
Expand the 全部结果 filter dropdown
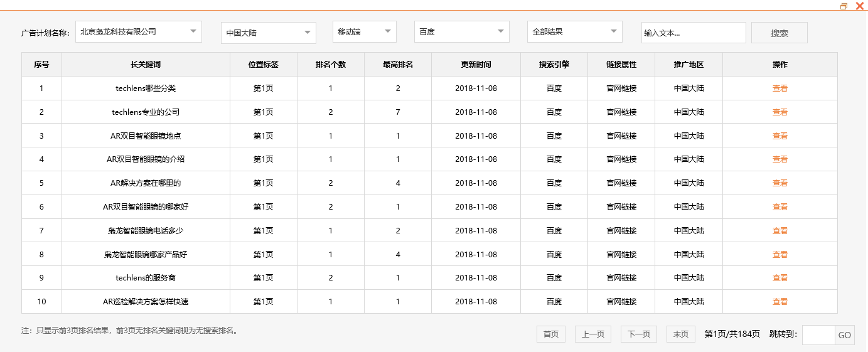click(575, 31)
